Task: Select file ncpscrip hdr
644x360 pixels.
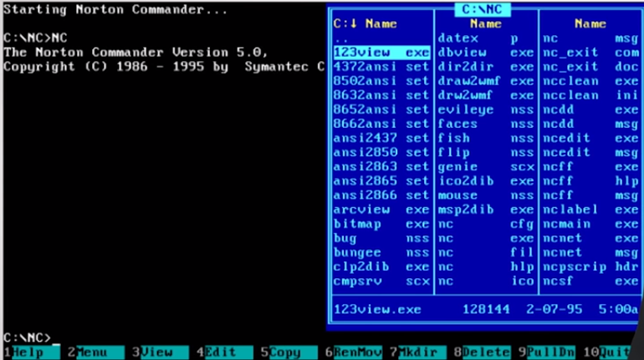Action: pyautogui.click(x=590, y=266)
